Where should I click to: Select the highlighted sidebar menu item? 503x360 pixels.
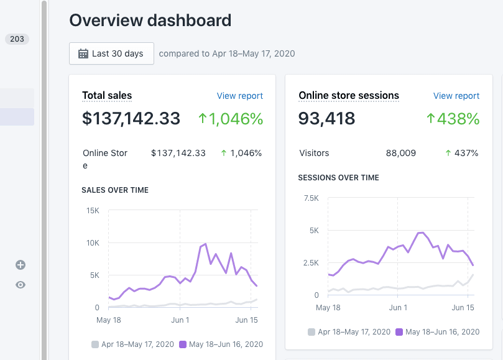[x=17, y=117]
